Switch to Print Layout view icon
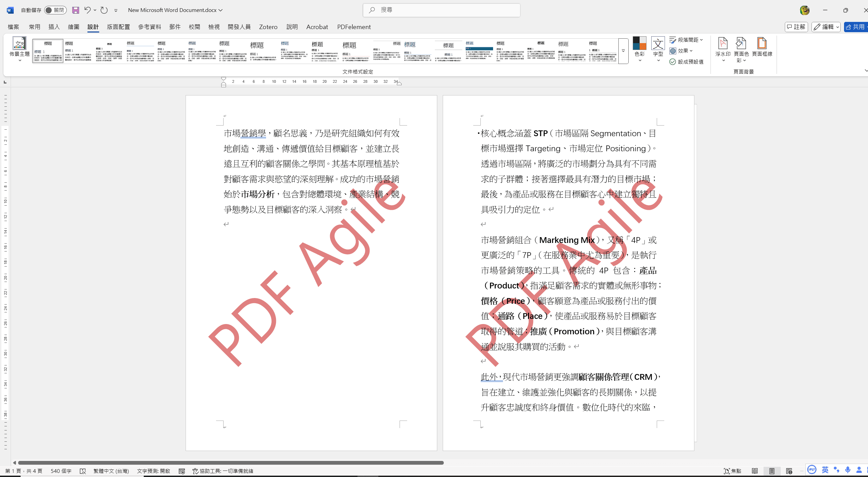 tap(772, 471)
